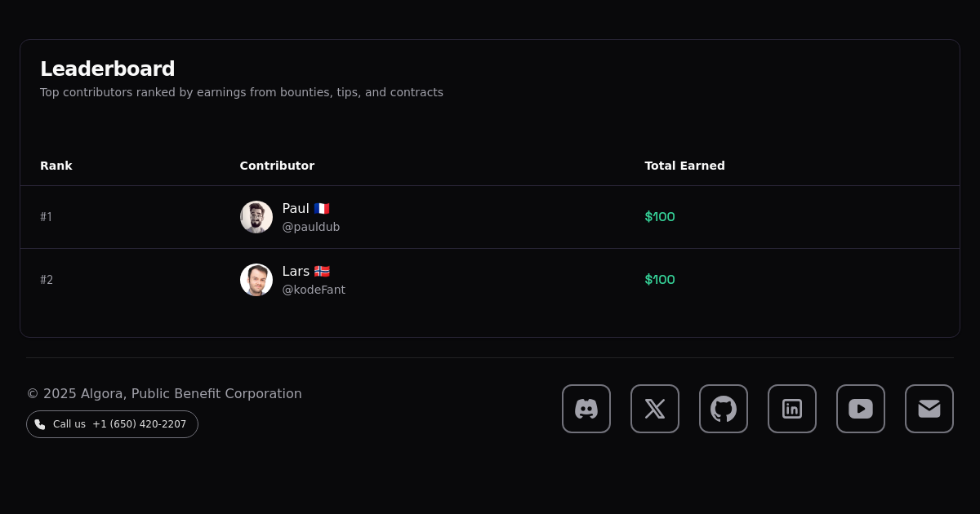Click the email envelope icon
This screenshot has height=514, width=980.
929,409
